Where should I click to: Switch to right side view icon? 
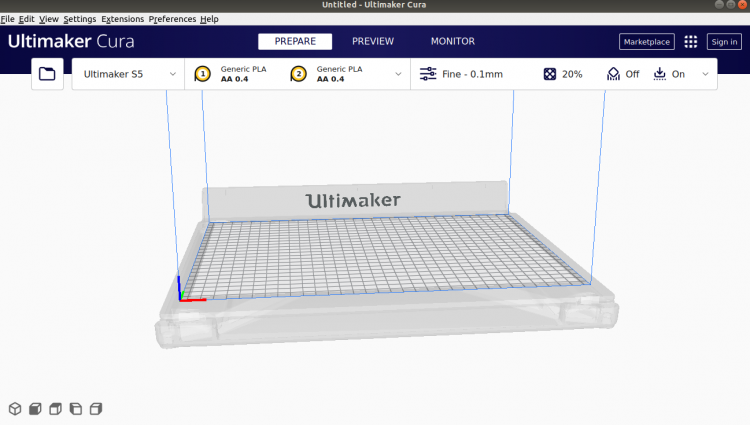pos(96,409)
